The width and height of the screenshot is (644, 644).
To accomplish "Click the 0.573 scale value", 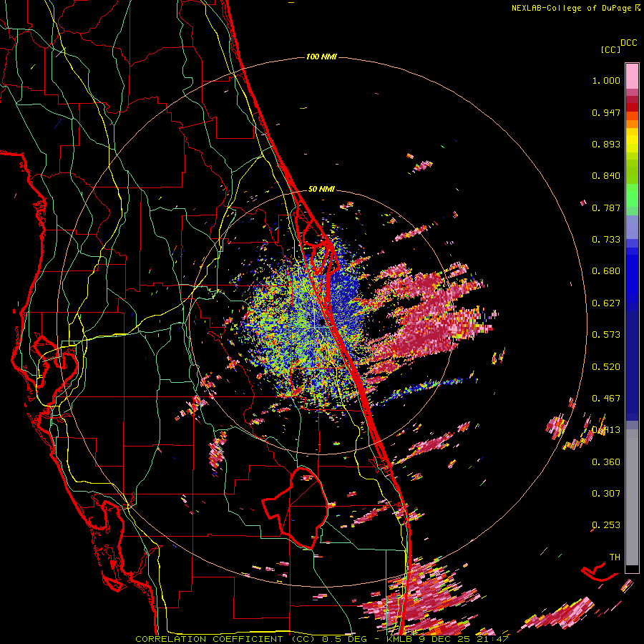I will pos(606,335).
